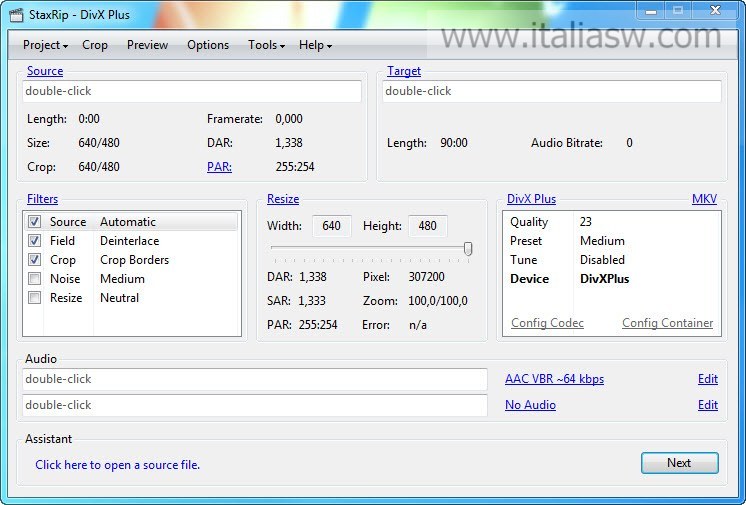Click the Target heading link
Image resolution: width=746 pixels, height=505 pixels.
[403, 71]
